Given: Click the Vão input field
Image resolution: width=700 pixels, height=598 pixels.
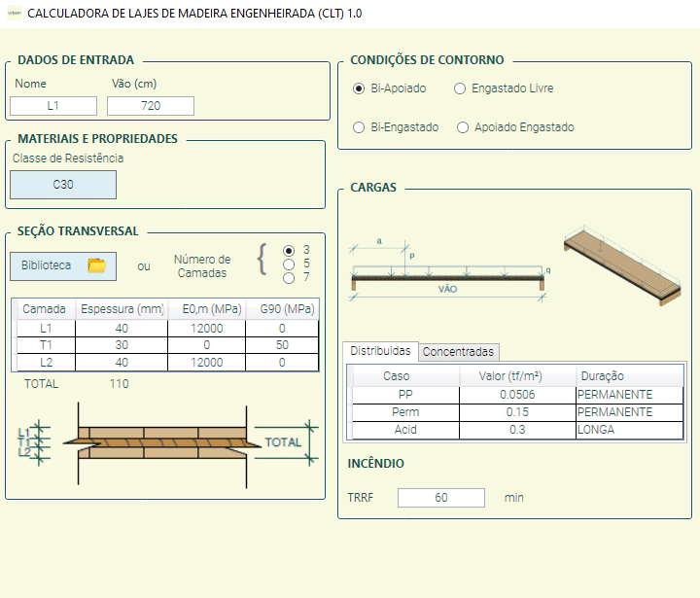Looking at the screenshot, I should (151, 106).
